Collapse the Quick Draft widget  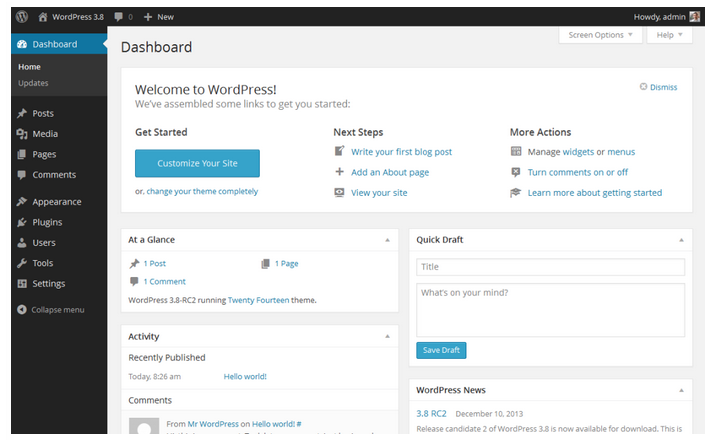(681, 240)
